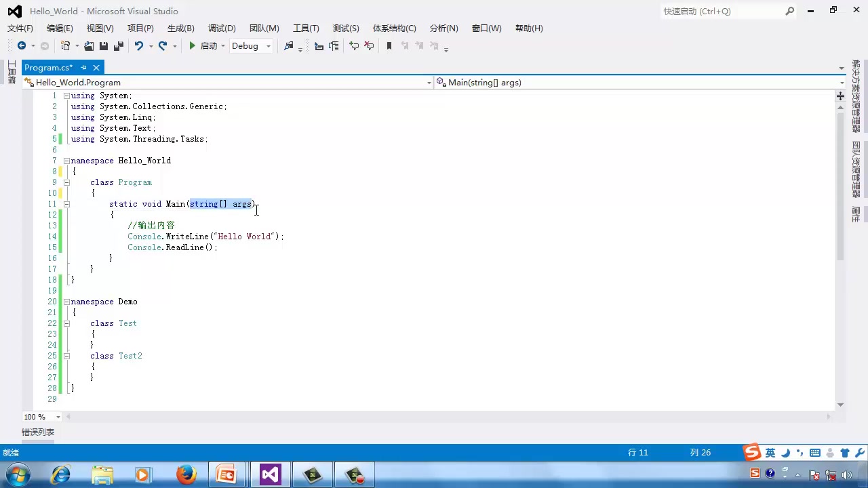
Task: Uncomment the selected lines icon
Action: pos(369,46)
